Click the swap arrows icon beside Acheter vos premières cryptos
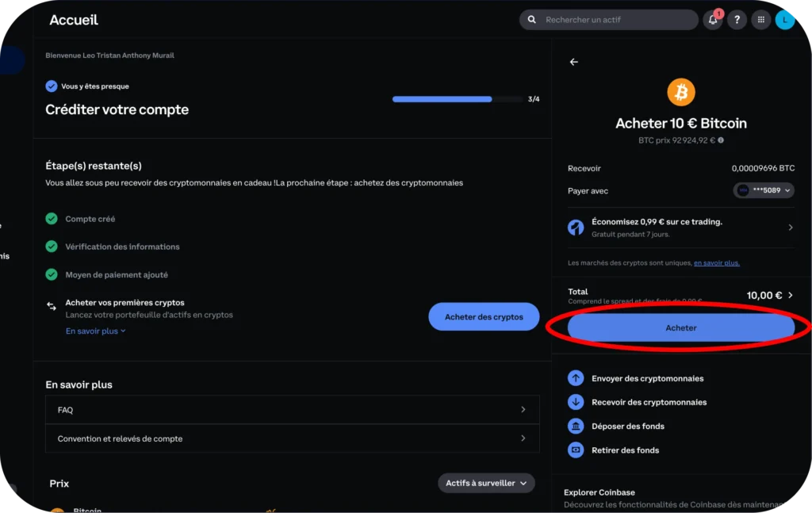This screenshot has width=812, height=513. (x=52, y=306)
